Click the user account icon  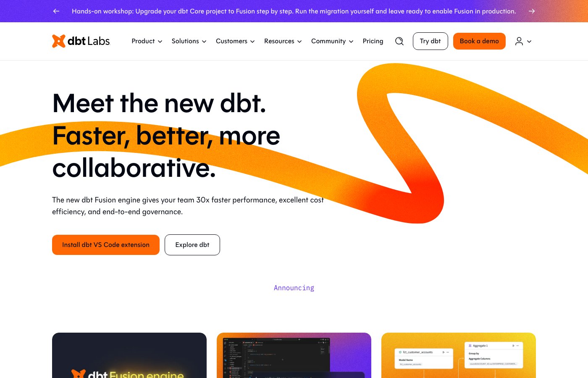point(519,41)
